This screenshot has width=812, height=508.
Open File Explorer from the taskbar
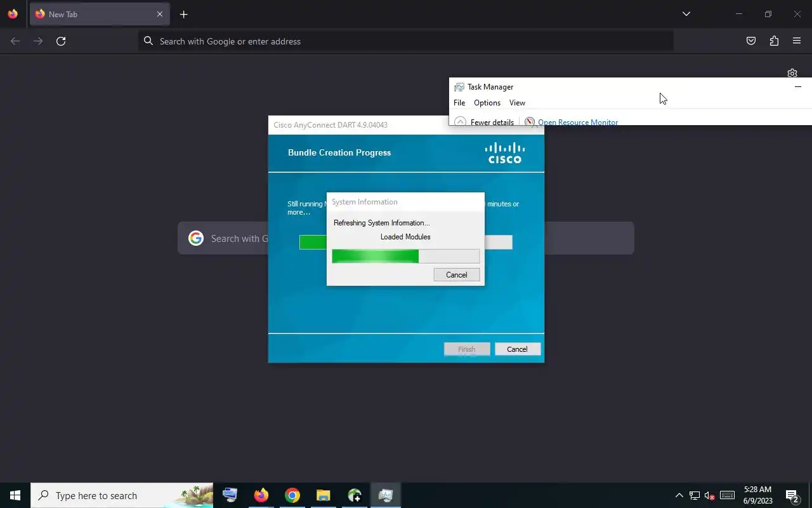324,495
